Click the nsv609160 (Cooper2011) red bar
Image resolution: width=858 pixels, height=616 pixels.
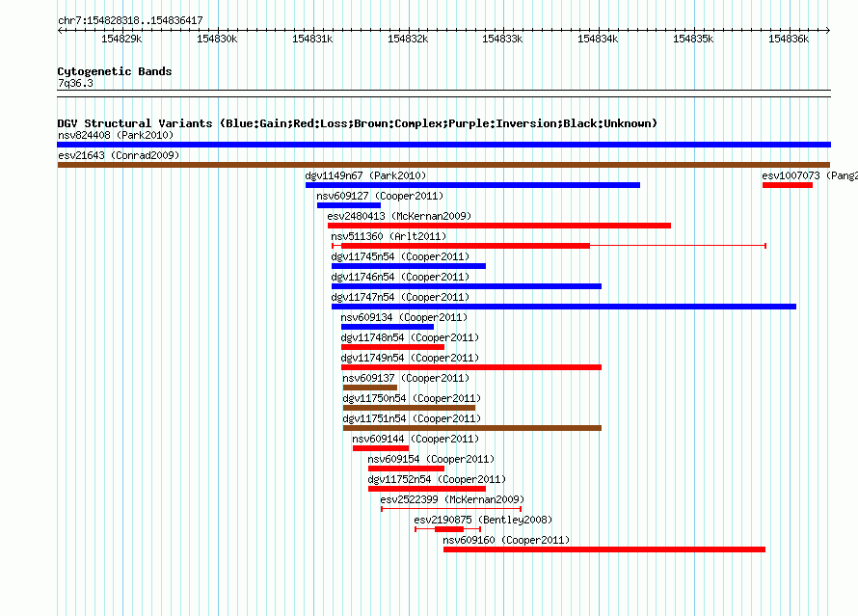coord(604,549)
